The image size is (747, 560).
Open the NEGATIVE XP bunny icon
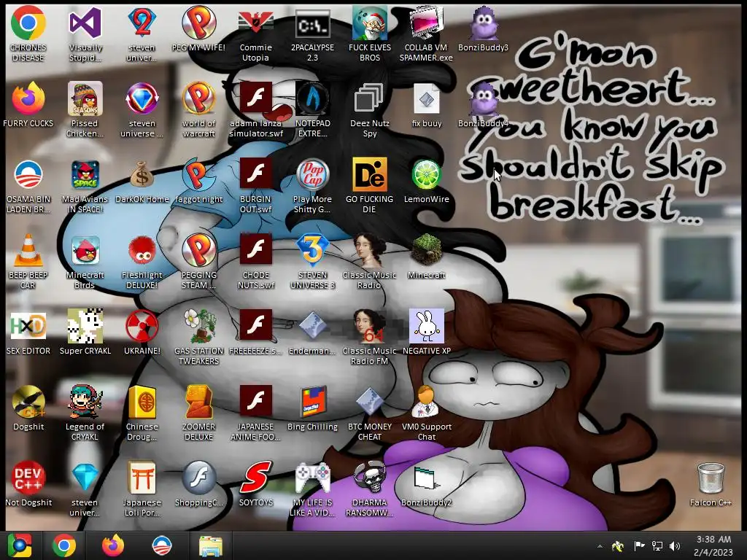click(x=426, y=326)
